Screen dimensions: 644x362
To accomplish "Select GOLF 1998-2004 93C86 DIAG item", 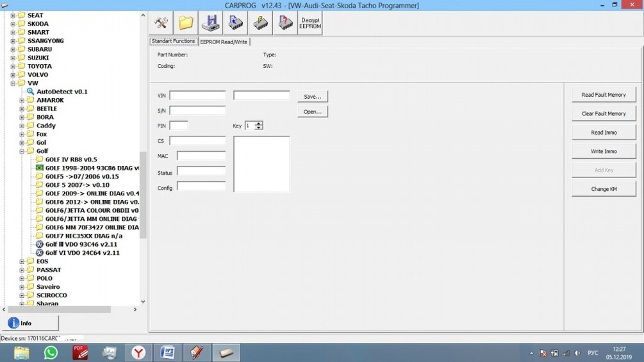I will click(x=92, y=168).
